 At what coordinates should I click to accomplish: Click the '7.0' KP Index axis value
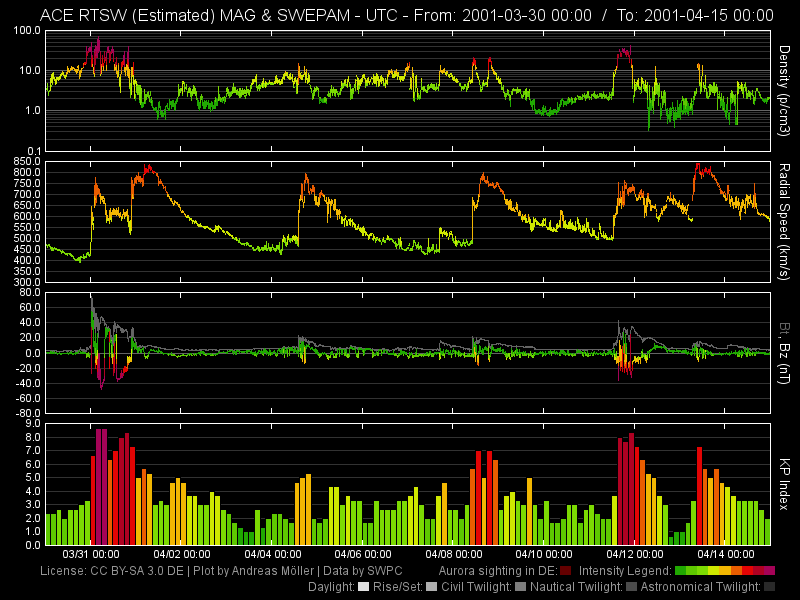point(33,451)
